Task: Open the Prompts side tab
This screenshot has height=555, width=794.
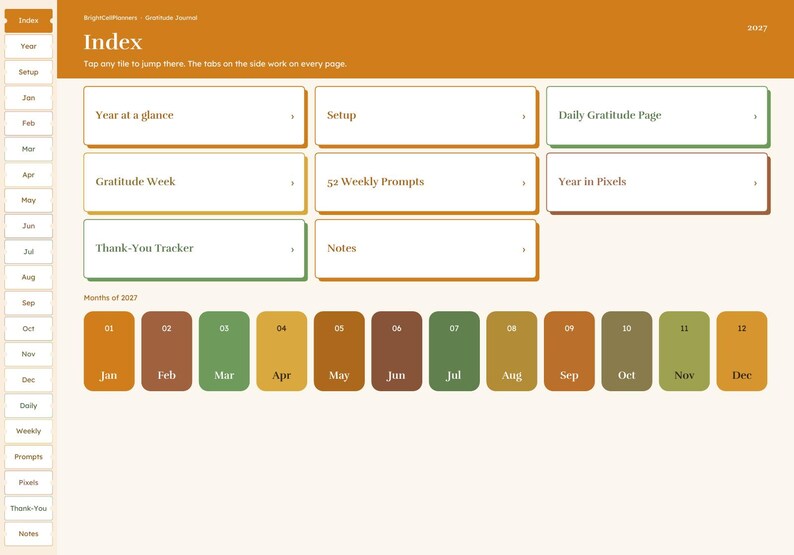Action: click(28, 457)
